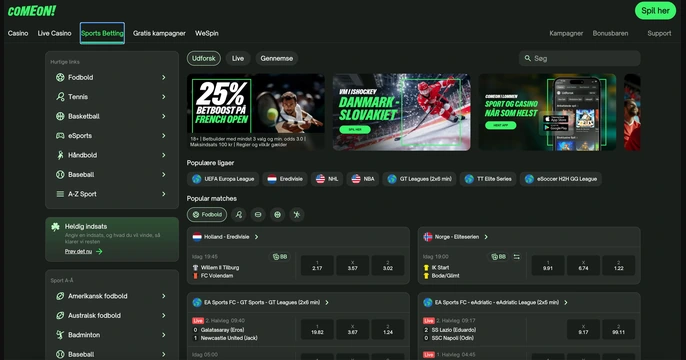
Task: Open the NBA popular league chip
Action: click(363, 179)
